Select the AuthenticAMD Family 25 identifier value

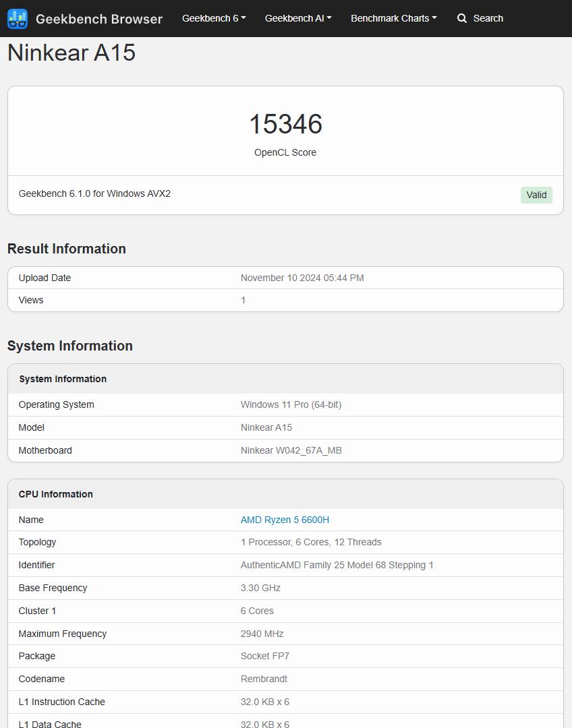[x=337, y=565]
